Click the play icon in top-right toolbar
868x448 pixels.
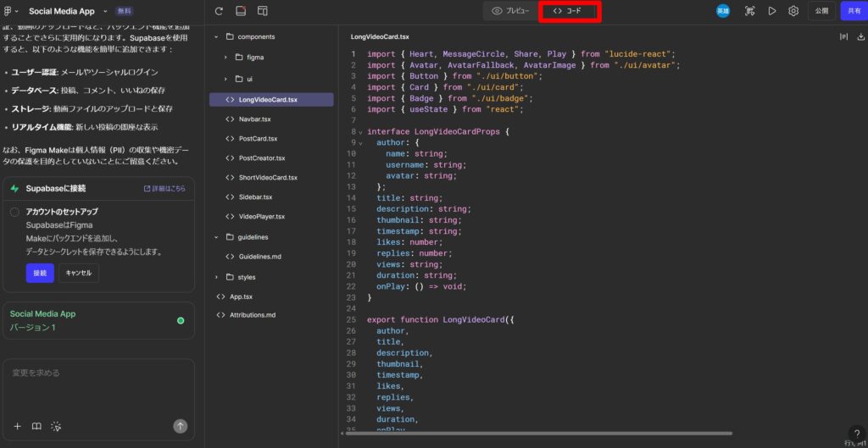click(771, 11)
